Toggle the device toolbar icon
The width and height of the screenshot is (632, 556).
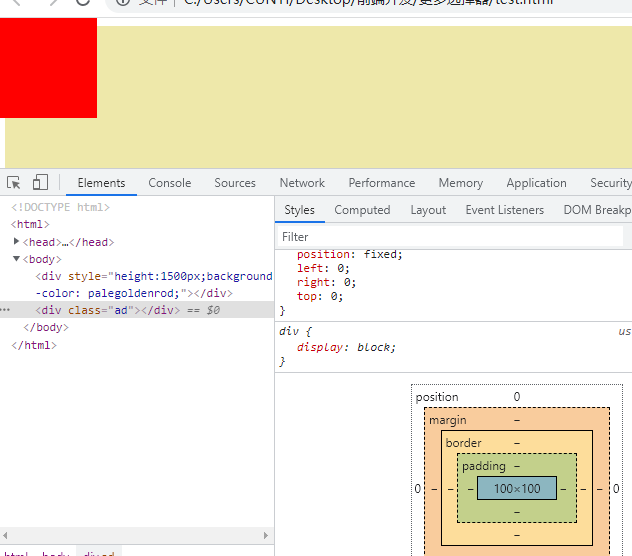pyautogui.click(x=40, y=183)
